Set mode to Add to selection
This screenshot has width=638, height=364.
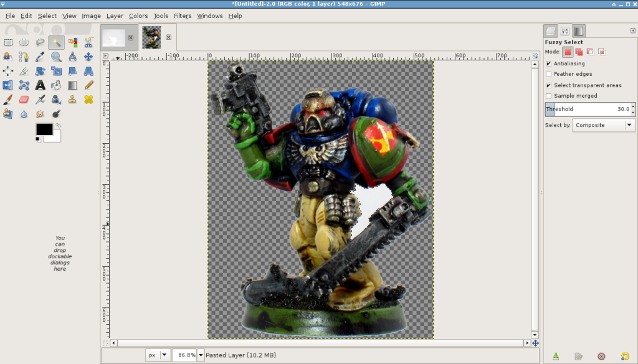point(579,52)
